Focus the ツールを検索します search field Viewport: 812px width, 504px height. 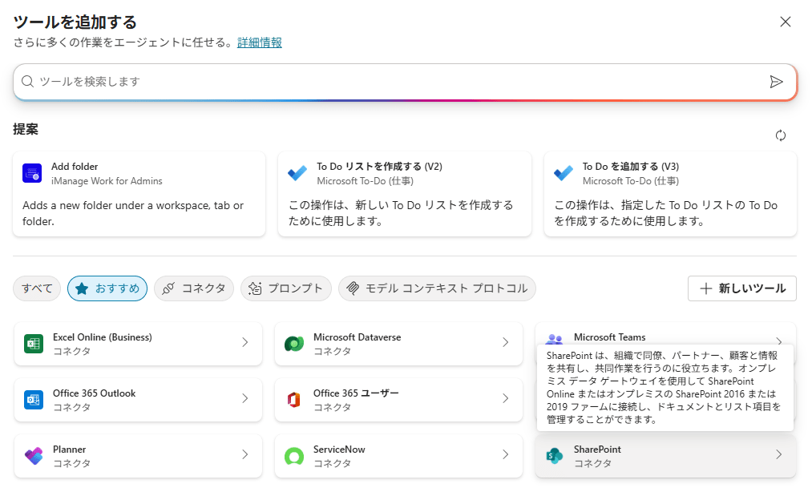pyautogui.click(x=393, y=82)
